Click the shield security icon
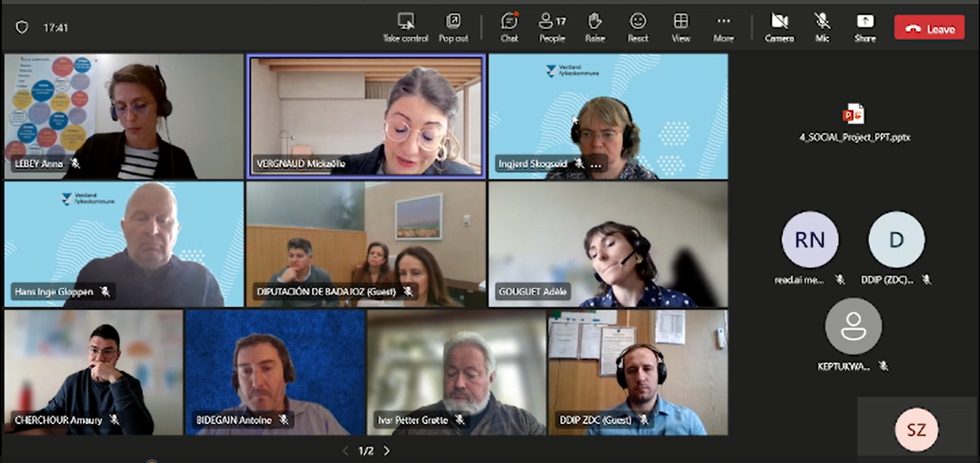The width and height of the screenshot is (980, 463). (x=22, y=28)
